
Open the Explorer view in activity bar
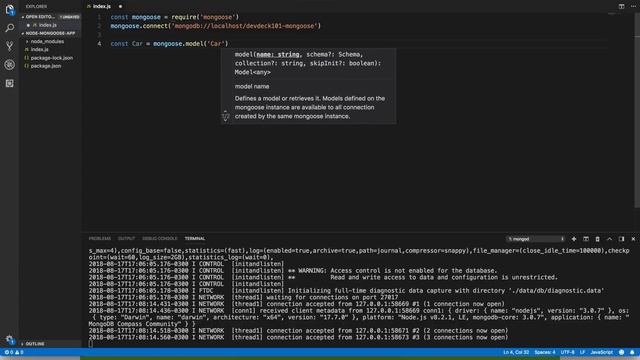click(x=9, y=10)
